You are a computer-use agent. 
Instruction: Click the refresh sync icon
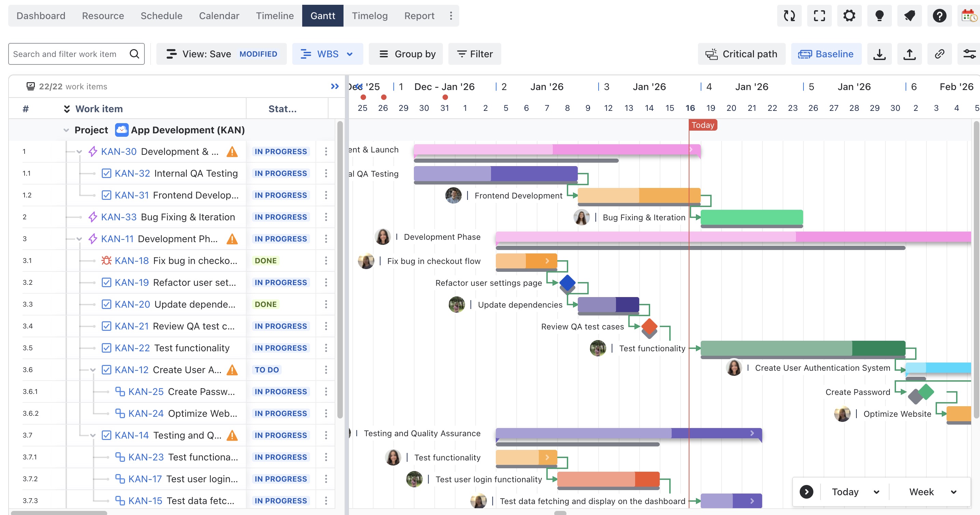(789, 16)
